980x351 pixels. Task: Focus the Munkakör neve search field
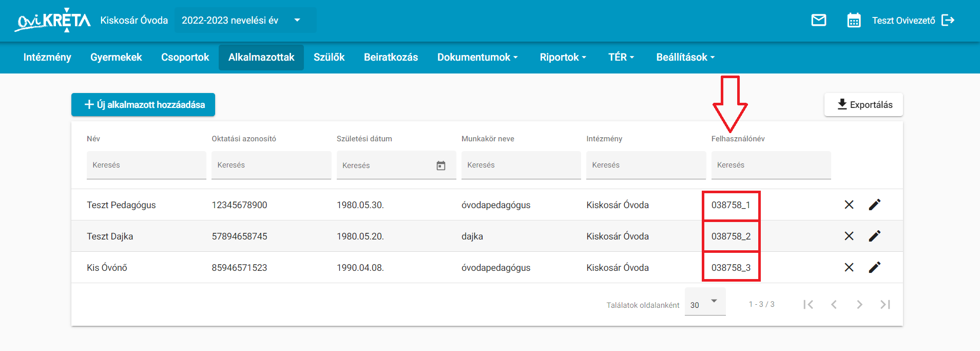coord(521,165)
